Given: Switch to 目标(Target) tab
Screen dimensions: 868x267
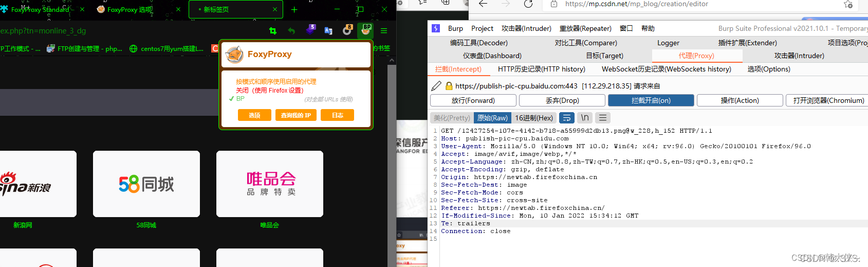Looking at the screenshot, I should point(605,56).
